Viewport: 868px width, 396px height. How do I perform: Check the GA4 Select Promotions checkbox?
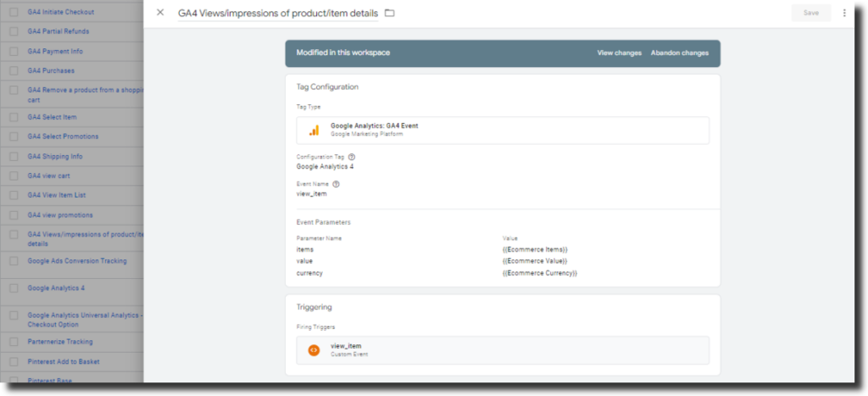pyautogui.click(x=14, y=137)
